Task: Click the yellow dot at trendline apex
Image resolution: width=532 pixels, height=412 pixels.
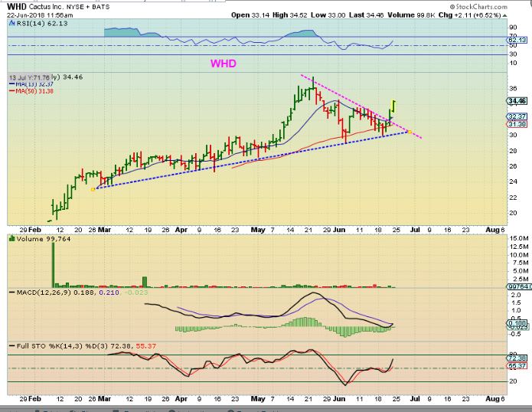Action: [410, 132]
